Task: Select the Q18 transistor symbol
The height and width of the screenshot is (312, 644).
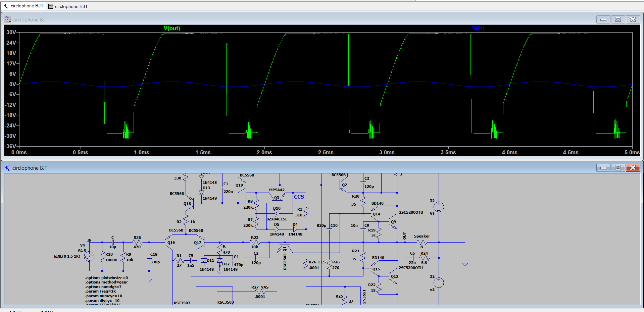Action: click(190, 203)
